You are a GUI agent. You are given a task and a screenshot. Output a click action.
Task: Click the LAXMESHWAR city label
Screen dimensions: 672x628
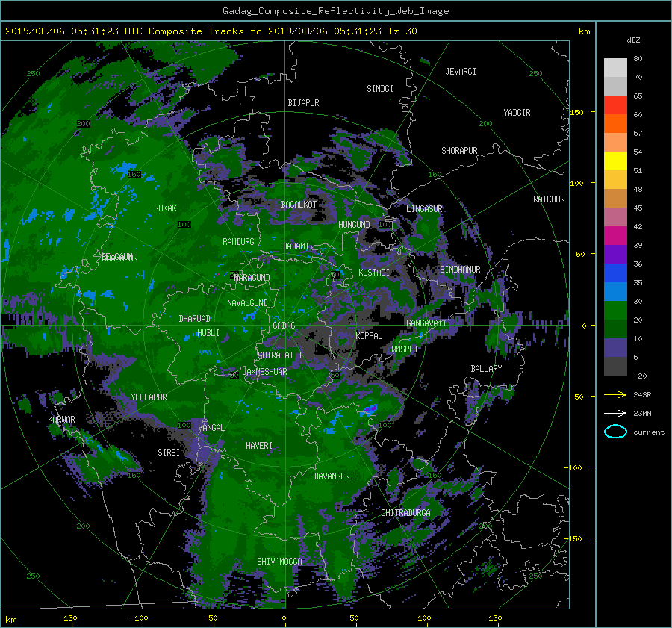click(x=264, y=372)
